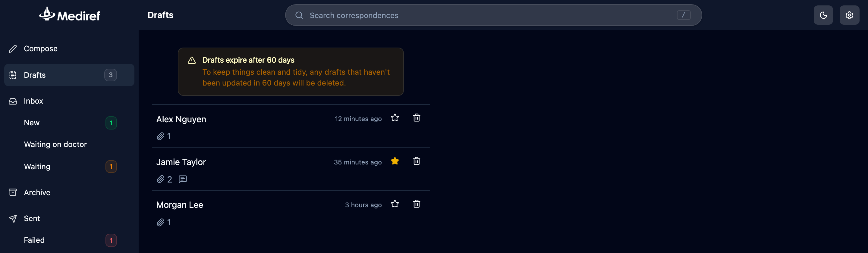Delete the Alex Nguyen draft
The height and width of the screenshot is (253, 868).
click(x=417, y=117)
